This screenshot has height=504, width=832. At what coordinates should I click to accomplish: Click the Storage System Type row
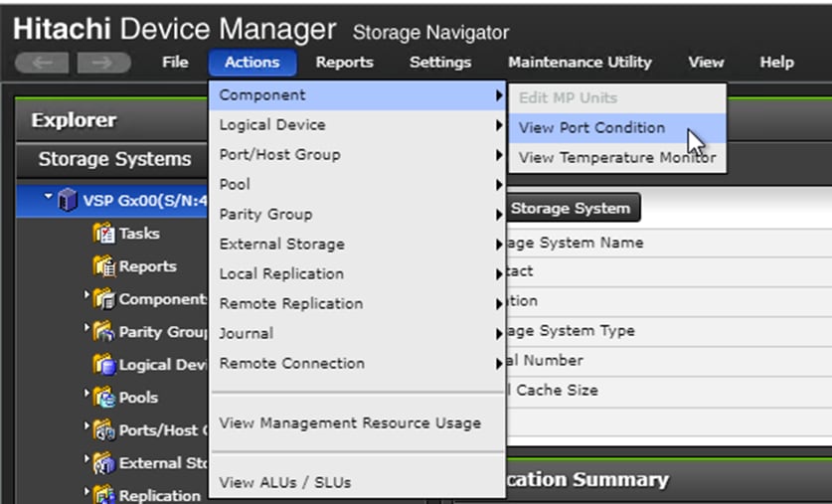pyautogui.click(x=669, y=331)
